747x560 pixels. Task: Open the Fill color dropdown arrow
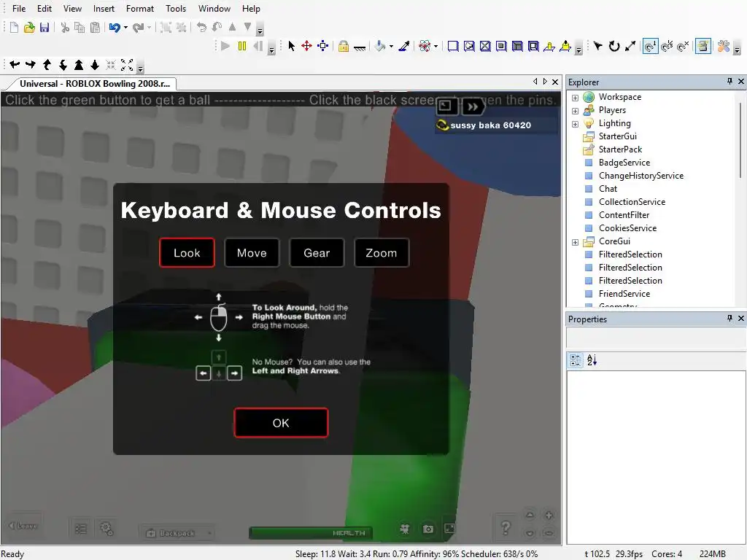pos(391,46)
